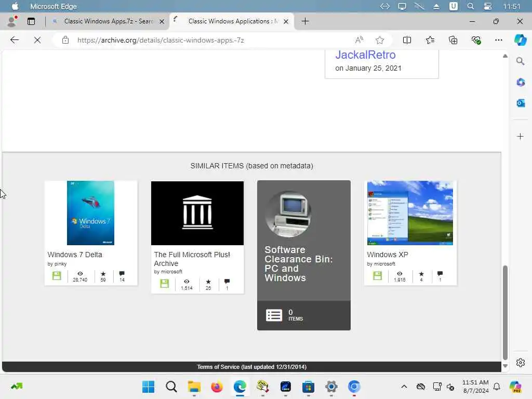
Task: Close the Classic Windows Applications tab
Action: coord(286,21)
